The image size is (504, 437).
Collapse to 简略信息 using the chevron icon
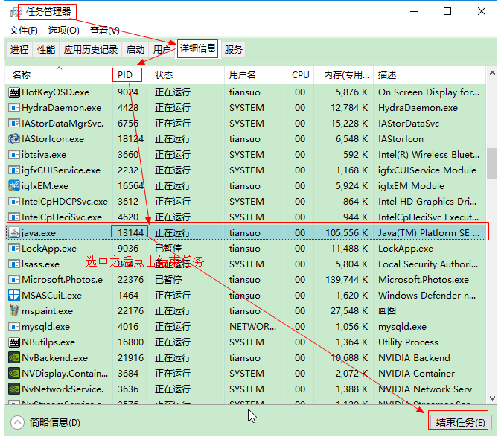point(17,423)
